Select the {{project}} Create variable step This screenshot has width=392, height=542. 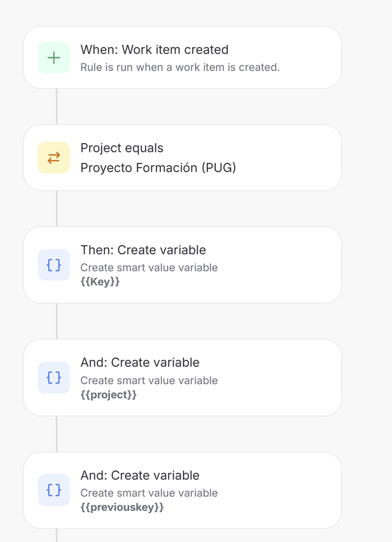pos(182,378)
